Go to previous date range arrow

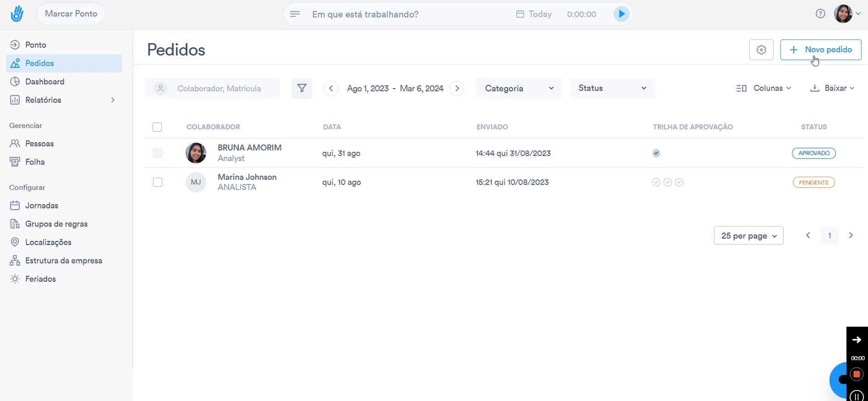point(331,88)
